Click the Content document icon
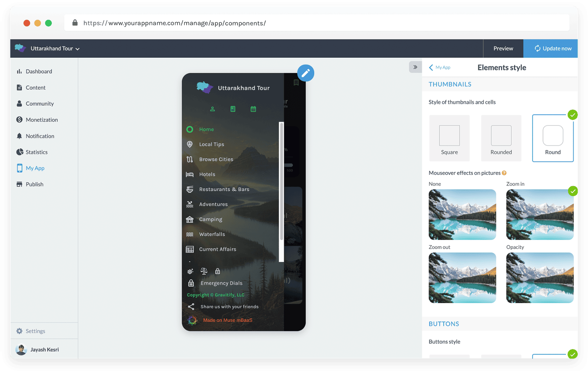Image resolution: width=588 pixels, height=373 pixels. click(19, 88)
